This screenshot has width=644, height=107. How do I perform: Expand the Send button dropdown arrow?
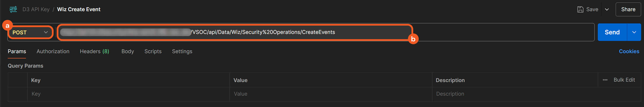[x=634, y=32]
